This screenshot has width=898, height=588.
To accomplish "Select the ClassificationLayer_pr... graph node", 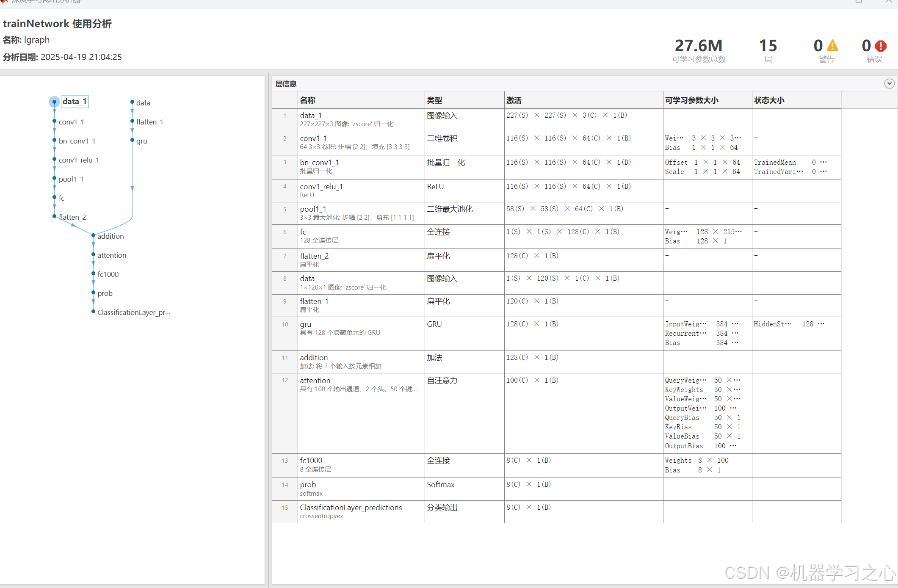I will pyautogui.click(x=133, y=312).
